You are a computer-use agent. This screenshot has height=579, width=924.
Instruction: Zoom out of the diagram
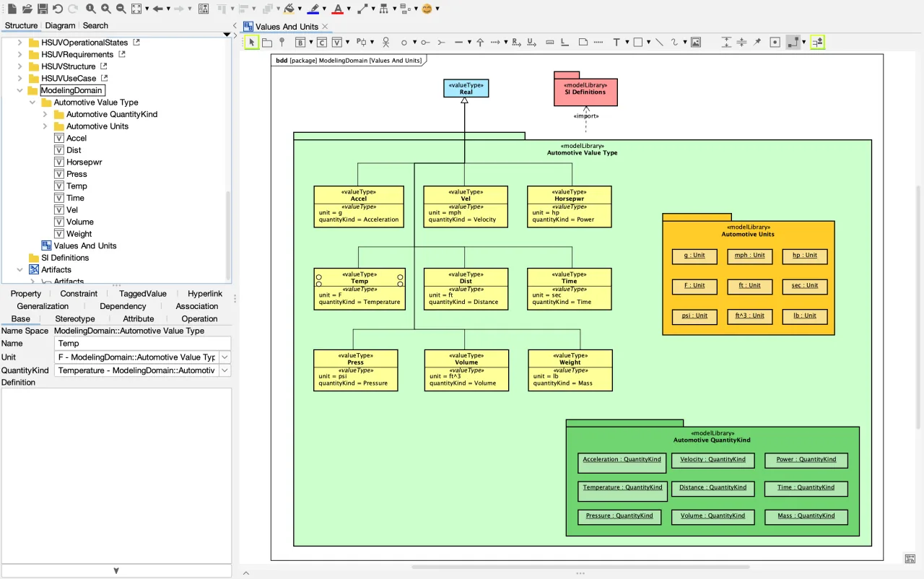tap(121, 9)
